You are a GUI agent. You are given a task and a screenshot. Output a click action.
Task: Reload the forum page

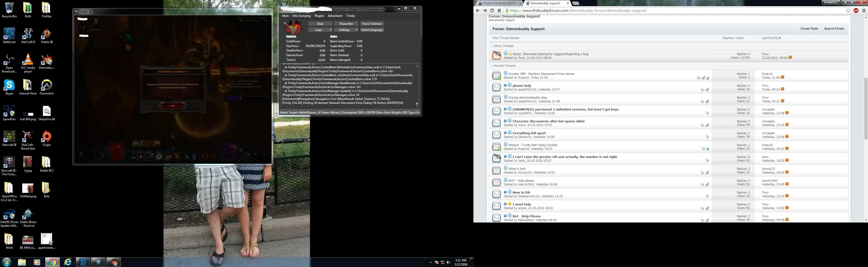(492, 10)
